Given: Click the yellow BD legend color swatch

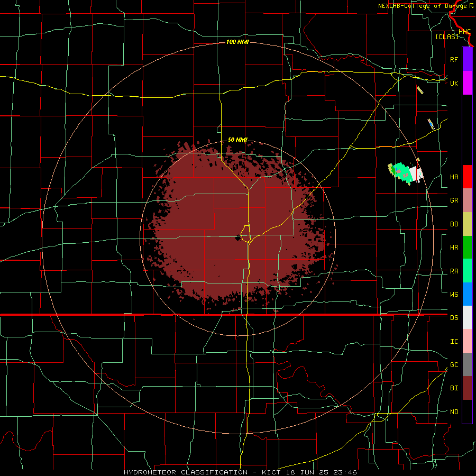Looking at the screenshot, I should (467, 224).
